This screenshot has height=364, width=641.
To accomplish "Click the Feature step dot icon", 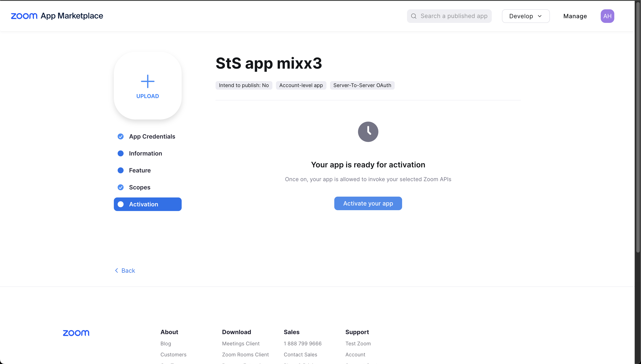I will point(121,171).
